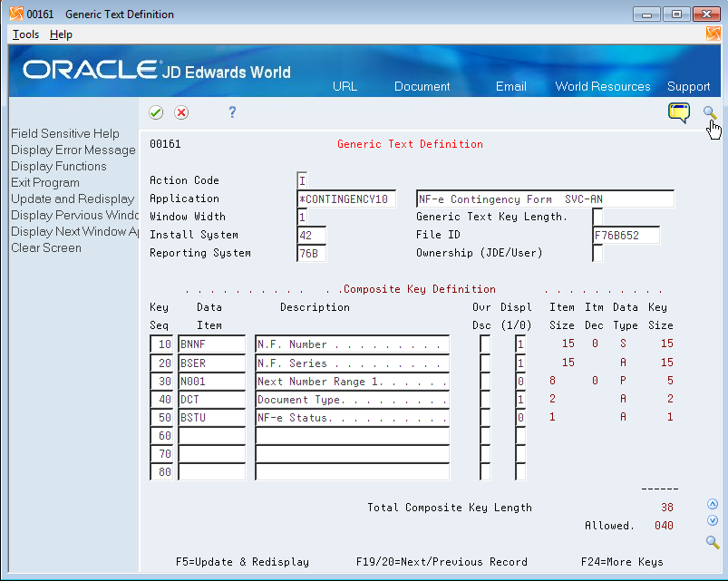Select Exit Program in sidebar
The width and height of the screenshot is (728, 581).
tap(45, 182)
